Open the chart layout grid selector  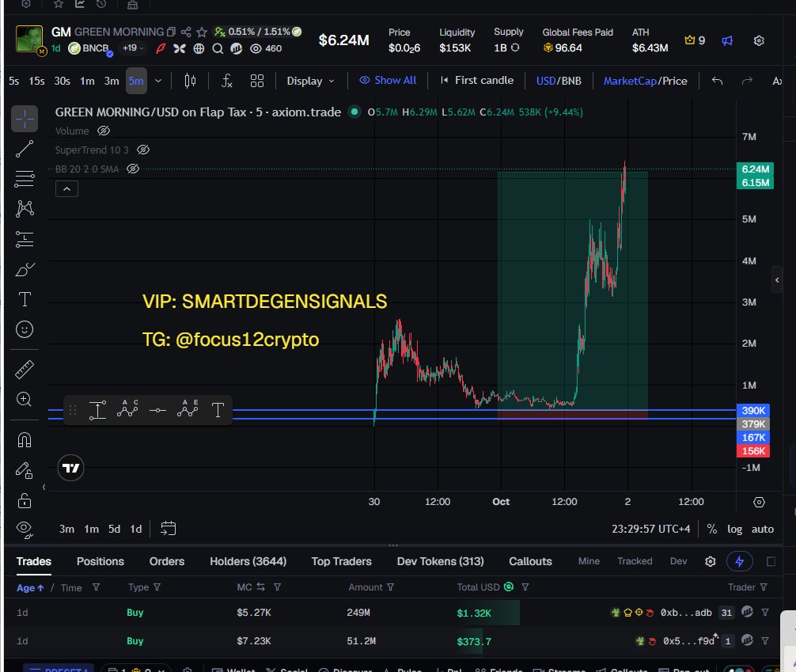[257, 81]
